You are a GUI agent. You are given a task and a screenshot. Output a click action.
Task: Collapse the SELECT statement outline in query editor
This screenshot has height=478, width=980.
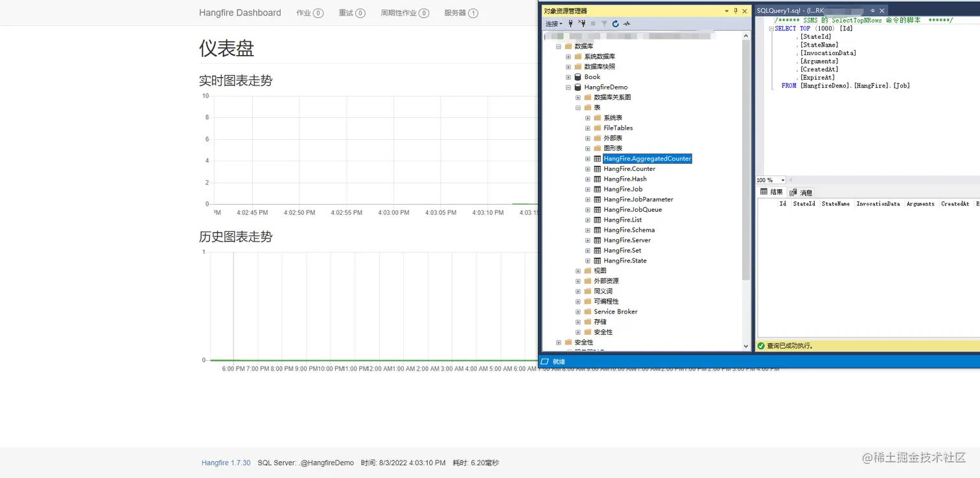pos(771,28)
